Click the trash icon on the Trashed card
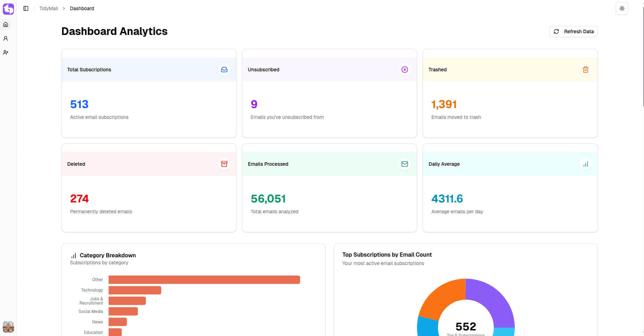 [585, 70]
